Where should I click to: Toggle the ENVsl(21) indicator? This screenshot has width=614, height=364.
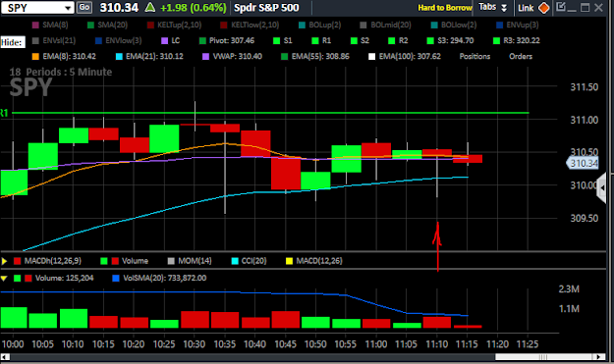54,40
